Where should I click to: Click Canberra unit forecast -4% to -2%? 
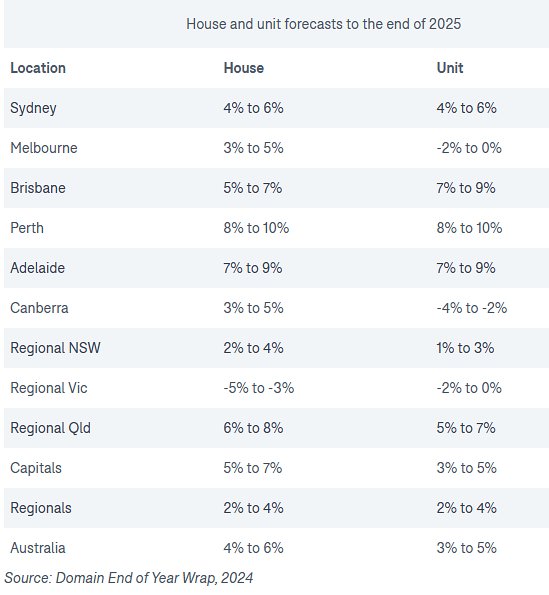pos(472,308)
